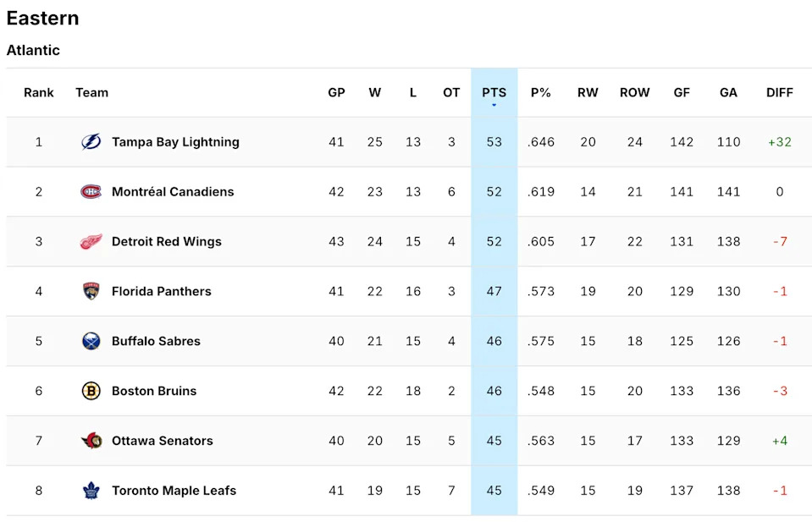Screen dimensions: 812x522
Task: Sort by the ROW column header
Action: 634,93
